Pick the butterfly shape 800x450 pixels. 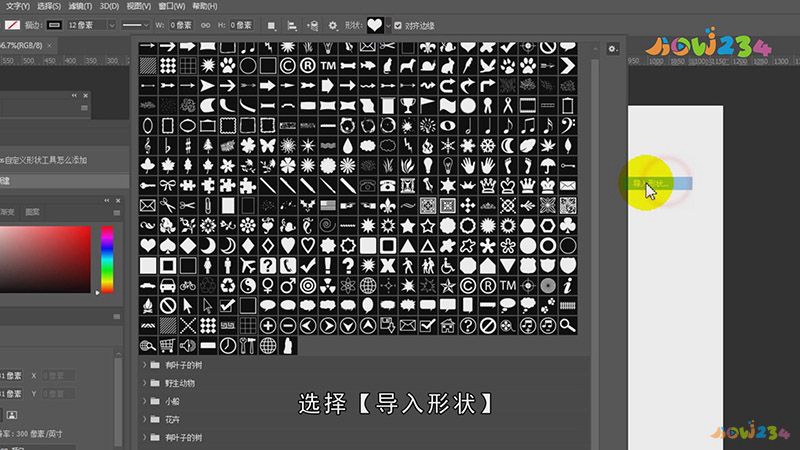(268, 145)
